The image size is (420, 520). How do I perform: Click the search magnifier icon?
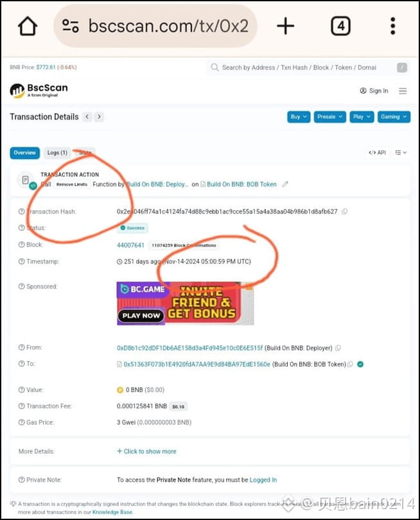tap(214, 67)
